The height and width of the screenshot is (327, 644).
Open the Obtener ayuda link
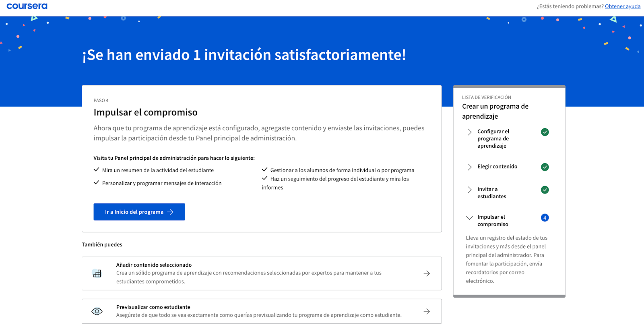pyautogui.click(x=622, y=6)
